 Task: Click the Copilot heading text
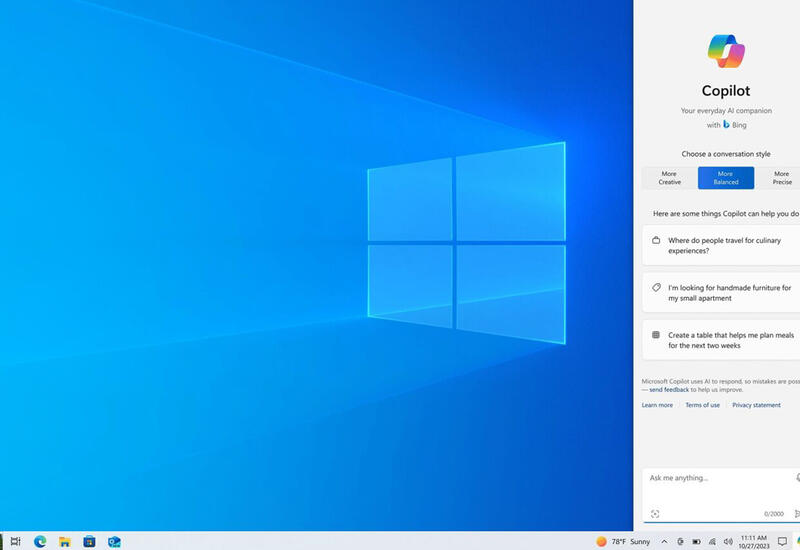coord(726,90)
